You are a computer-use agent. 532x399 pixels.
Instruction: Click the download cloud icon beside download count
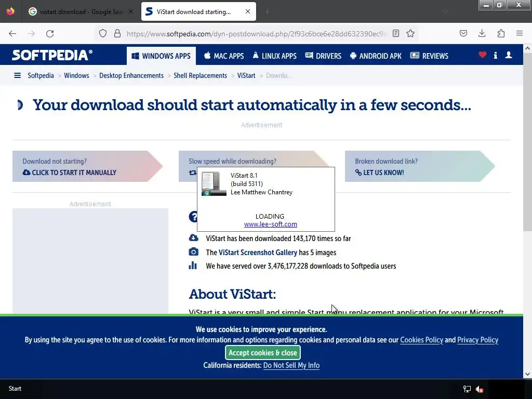pyautogui.click(x=193, y=238)
